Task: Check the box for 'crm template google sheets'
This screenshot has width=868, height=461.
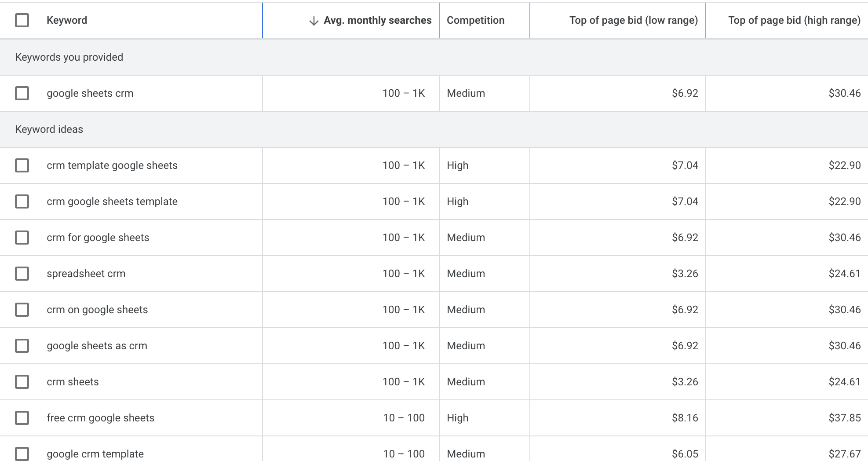Action: [x=22, y=165]
